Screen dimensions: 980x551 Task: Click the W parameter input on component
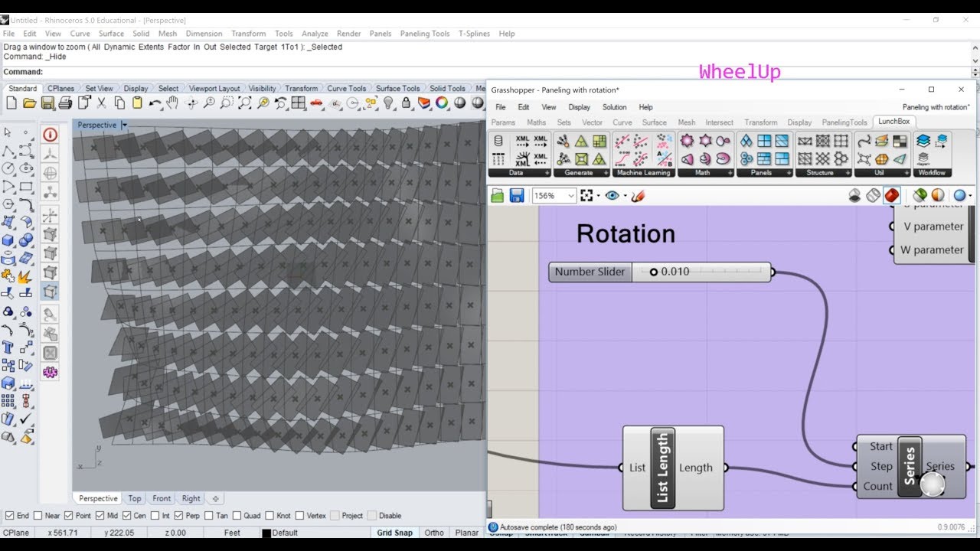tap(892, 250)
